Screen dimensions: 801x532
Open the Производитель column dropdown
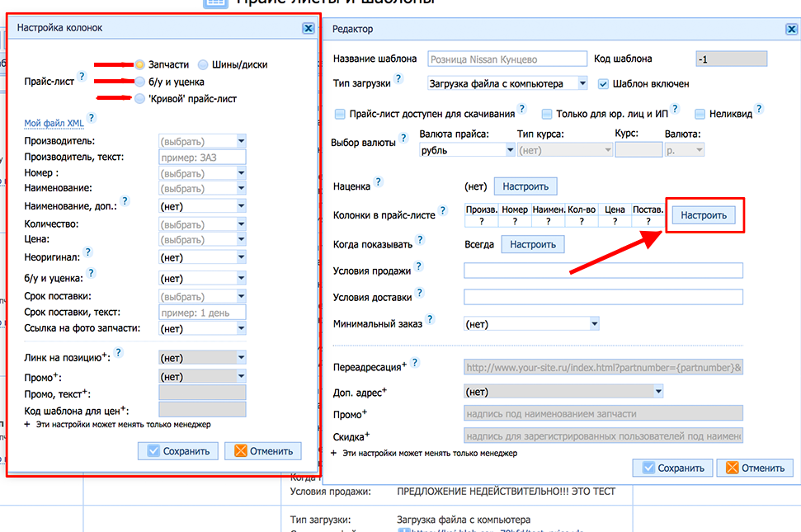point(241,141)
